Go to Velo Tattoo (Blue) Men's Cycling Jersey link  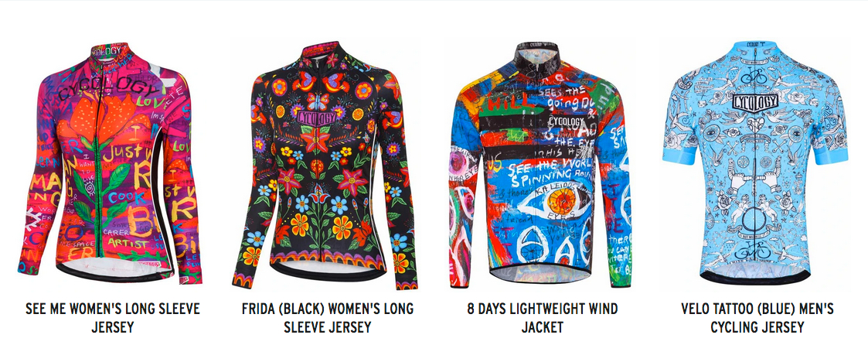pos(757,318)
